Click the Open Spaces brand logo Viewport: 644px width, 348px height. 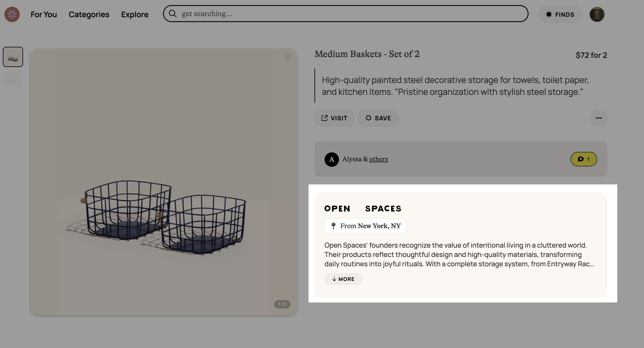tap(363, 209)
